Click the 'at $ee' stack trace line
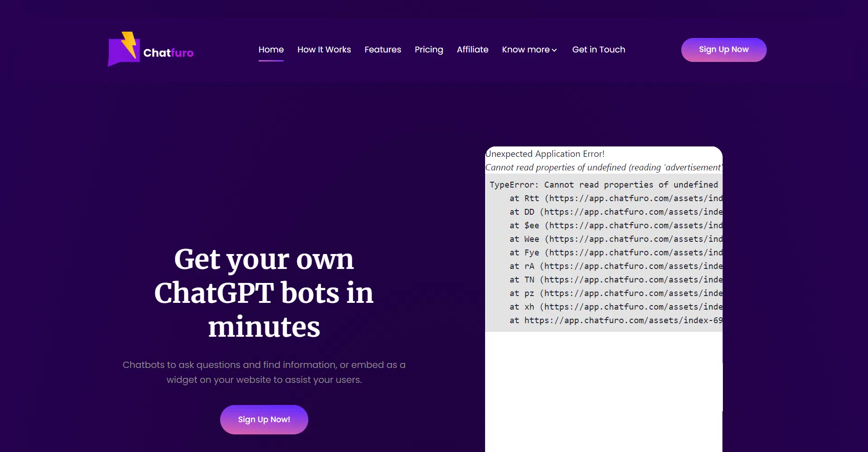 pos(615,226)
